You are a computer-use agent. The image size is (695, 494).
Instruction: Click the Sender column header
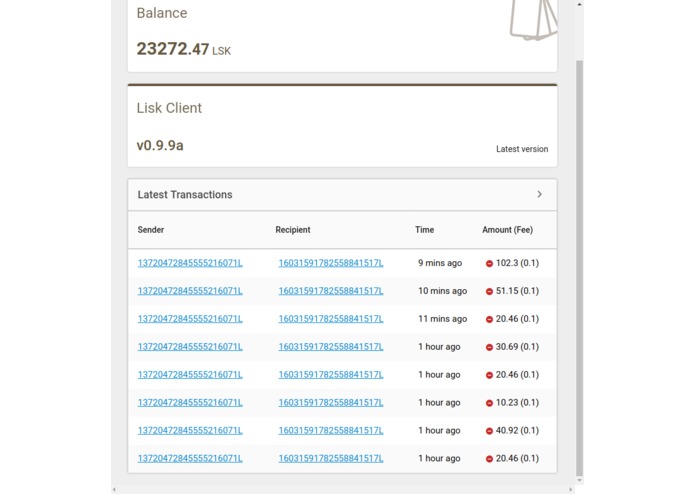pos(151,229)
